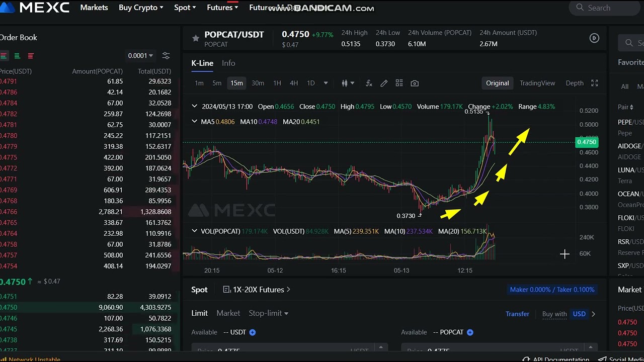Open the futures leverage icon beside 1X-20X
This screenshot has width=644, height=362.
coord(226,290)
